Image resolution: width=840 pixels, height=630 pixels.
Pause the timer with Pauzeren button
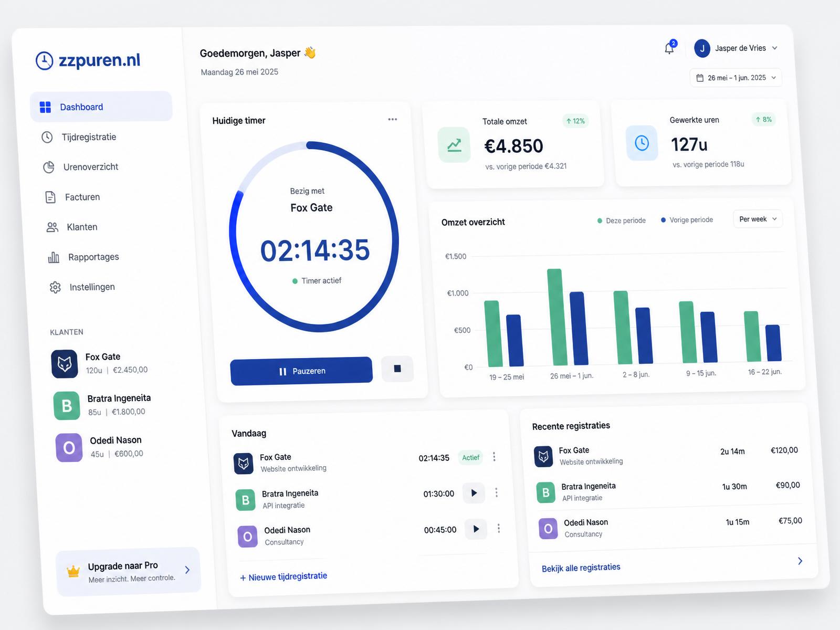(x=301, y=371)
